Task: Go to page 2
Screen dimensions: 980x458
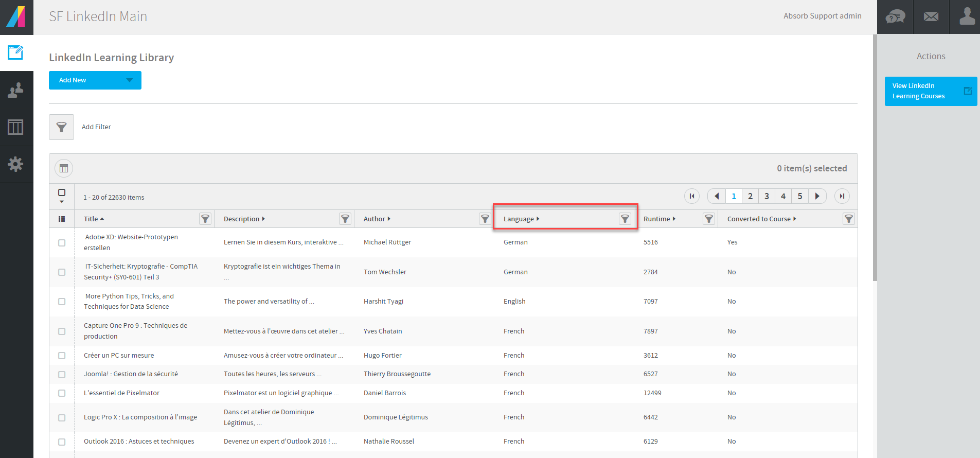Action: point(750,196)
